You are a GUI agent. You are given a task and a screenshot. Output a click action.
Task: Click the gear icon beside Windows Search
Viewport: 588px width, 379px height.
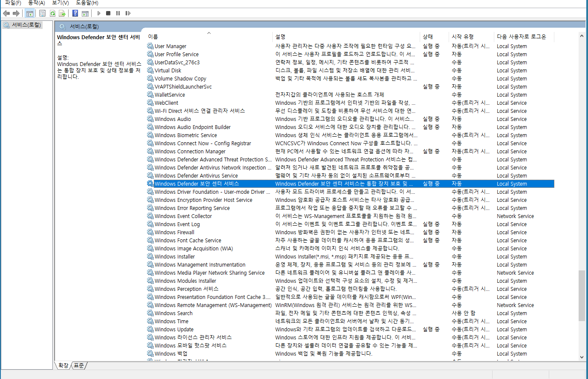150,313
